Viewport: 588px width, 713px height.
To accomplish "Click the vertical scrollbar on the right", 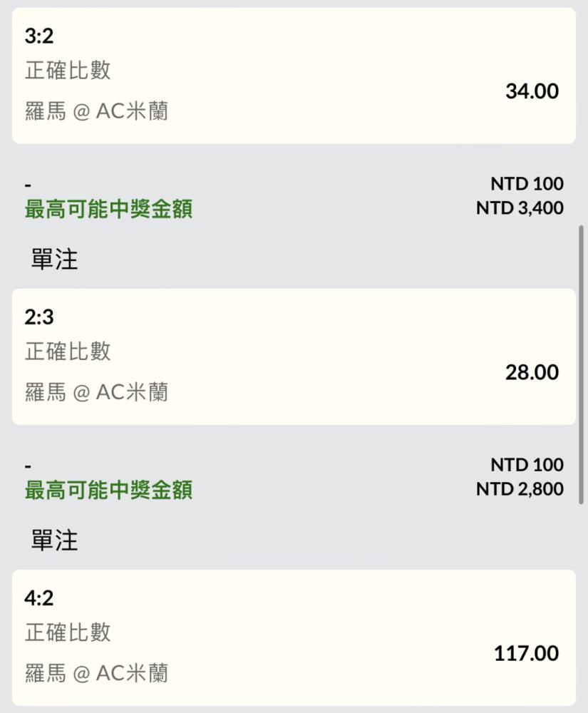I will (582, 364).
